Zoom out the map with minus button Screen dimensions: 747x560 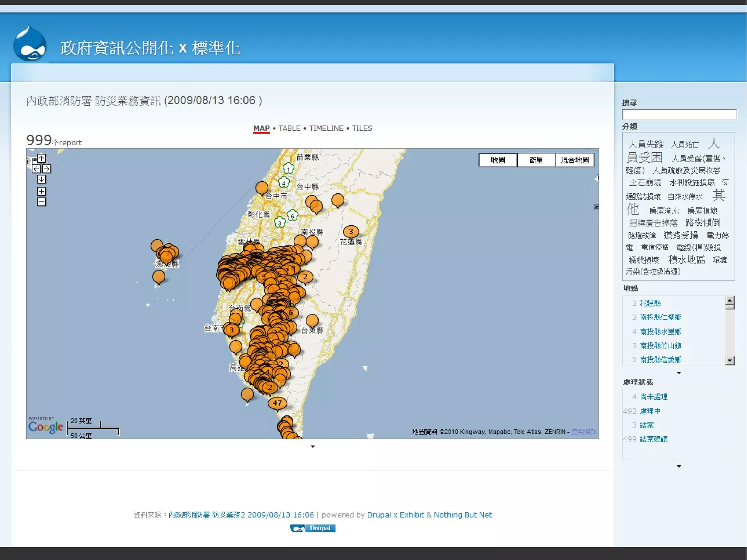[x=41, y=202]
